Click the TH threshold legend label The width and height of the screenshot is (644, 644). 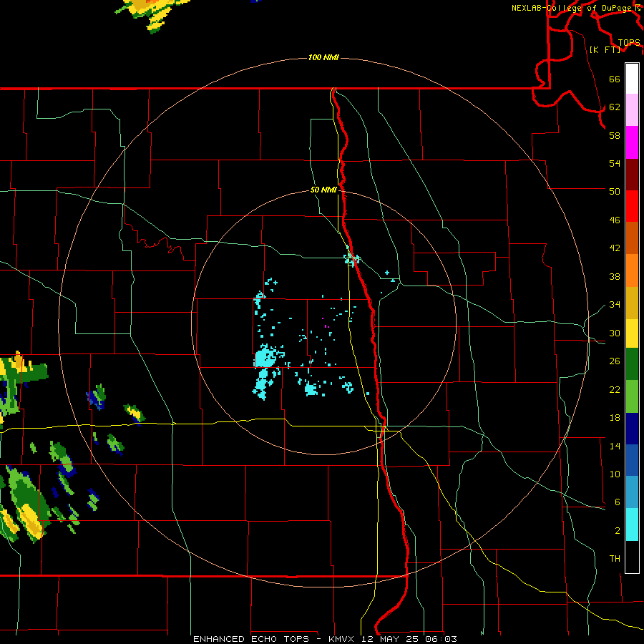[615, 559]
